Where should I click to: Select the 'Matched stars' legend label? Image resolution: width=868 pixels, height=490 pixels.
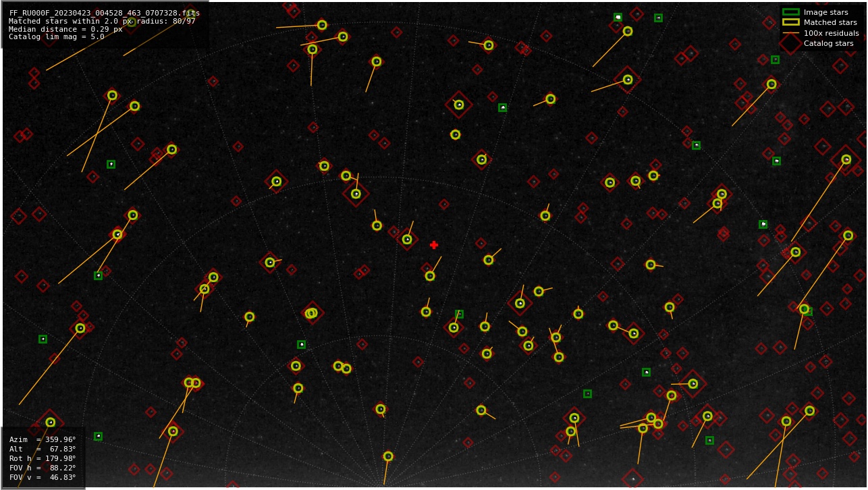point(830,22)
